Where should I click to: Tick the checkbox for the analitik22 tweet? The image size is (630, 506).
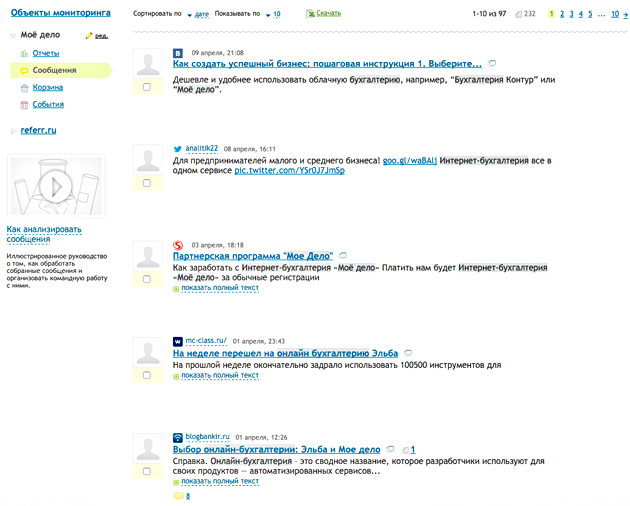tap(147, 183)
